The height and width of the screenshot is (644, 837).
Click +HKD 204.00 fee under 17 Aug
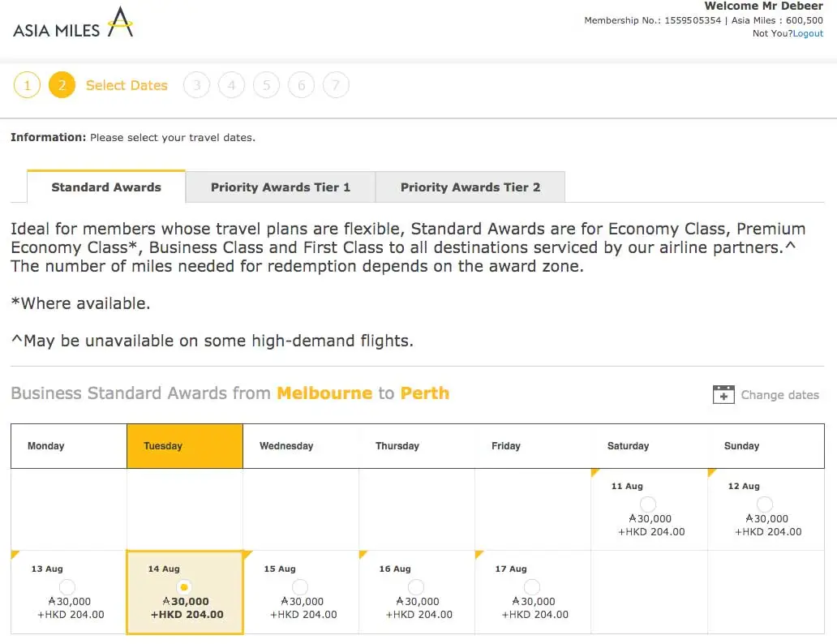pos(534,615)
